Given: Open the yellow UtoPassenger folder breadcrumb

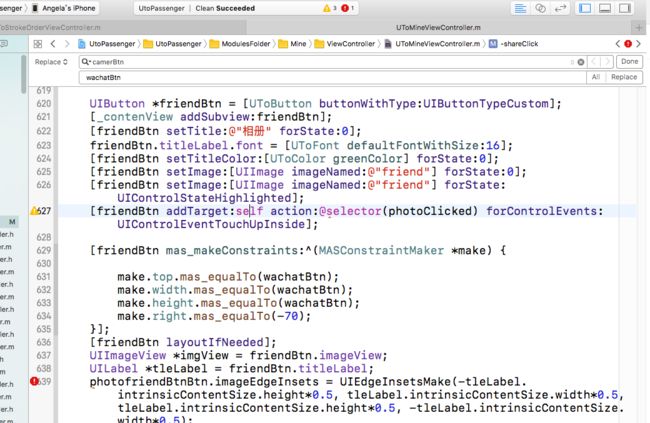Looking at the screenshot, I should click(172, 44).
